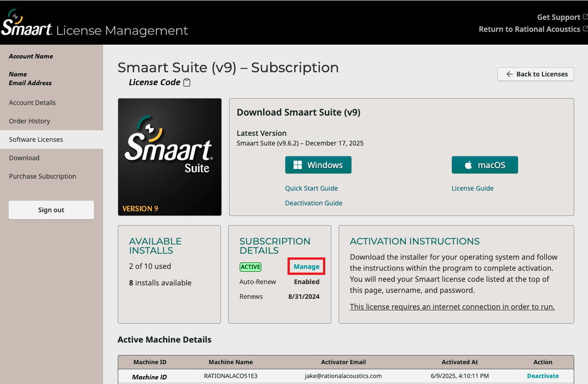
Task: Click the Smaart Suite Version 9 product image
Action: [x=170, y=157]
